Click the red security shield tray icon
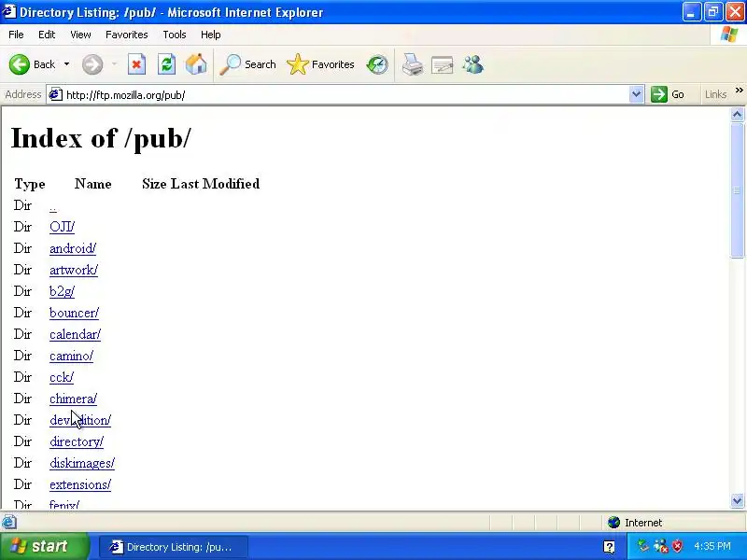747x560 pixels. click(677, 546)
